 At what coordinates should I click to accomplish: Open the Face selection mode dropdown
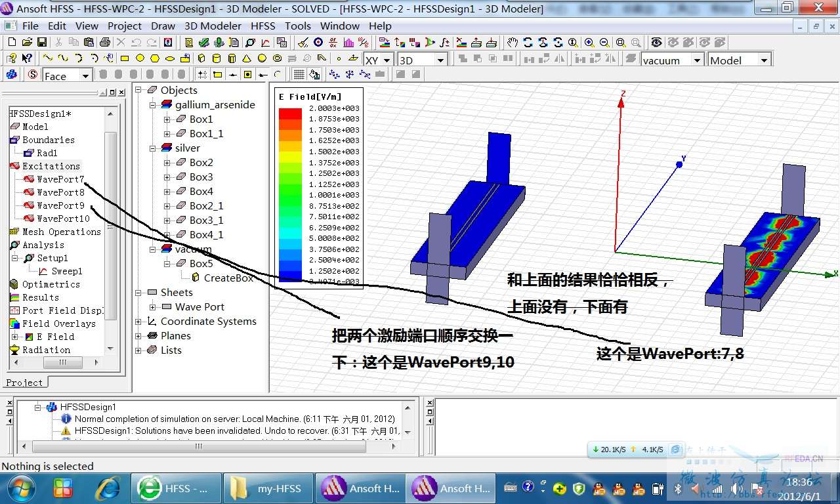point(85,76)
